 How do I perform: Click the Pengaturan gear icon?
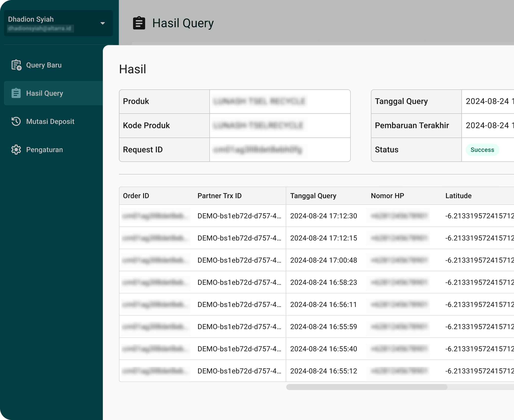[16, 150]
